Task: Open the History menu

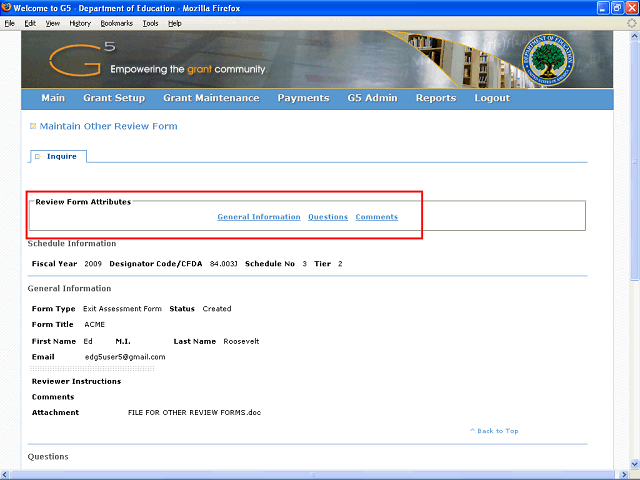Action: coord(80,23)
